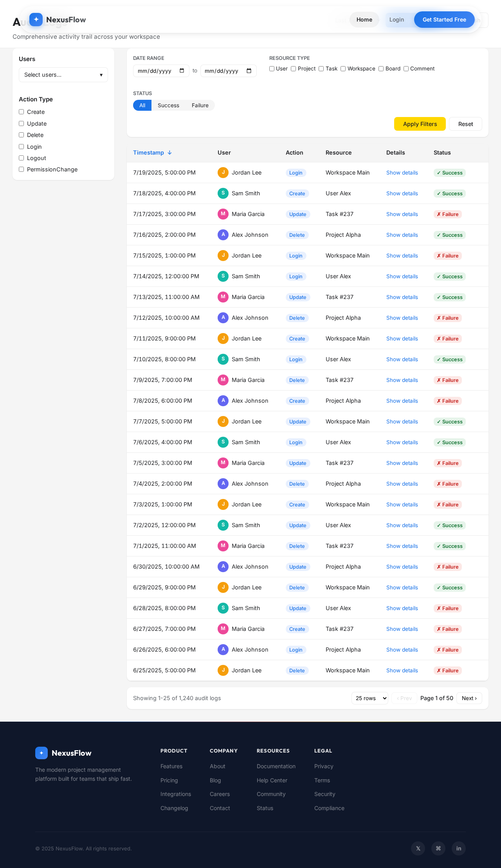Check the Delete action type checkbox
501x868 pixels.
point(22,135)
